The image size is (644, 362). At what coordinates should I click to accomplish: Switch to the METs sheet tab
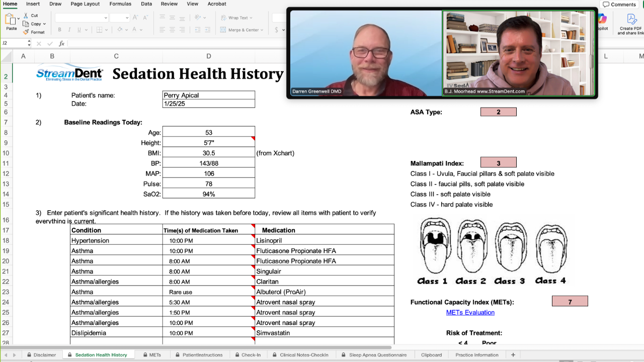151,355
